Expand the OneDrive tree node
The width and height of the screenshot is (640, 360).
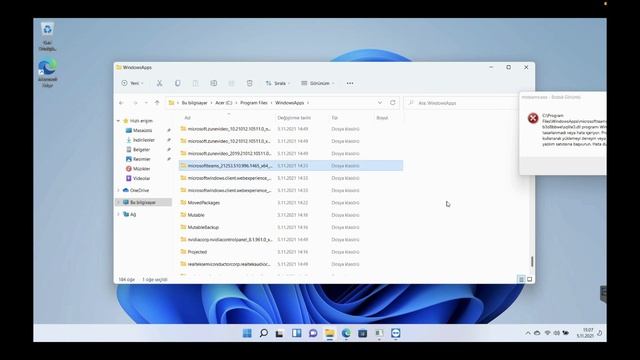click(118, 190)
